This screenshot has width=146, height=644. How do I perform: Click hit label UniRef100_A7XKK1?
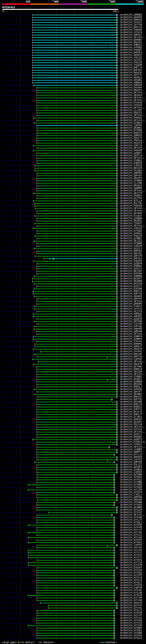[x=131, y=477]
